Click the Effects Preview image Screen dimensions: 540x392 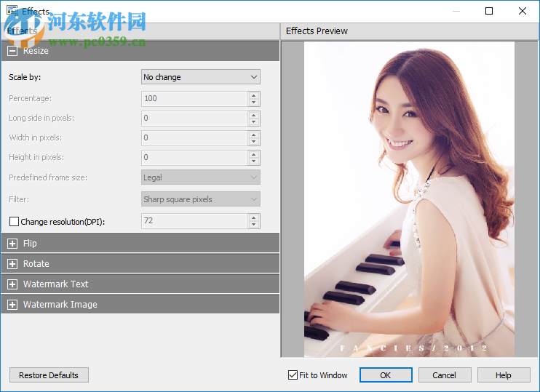point(409,199)
